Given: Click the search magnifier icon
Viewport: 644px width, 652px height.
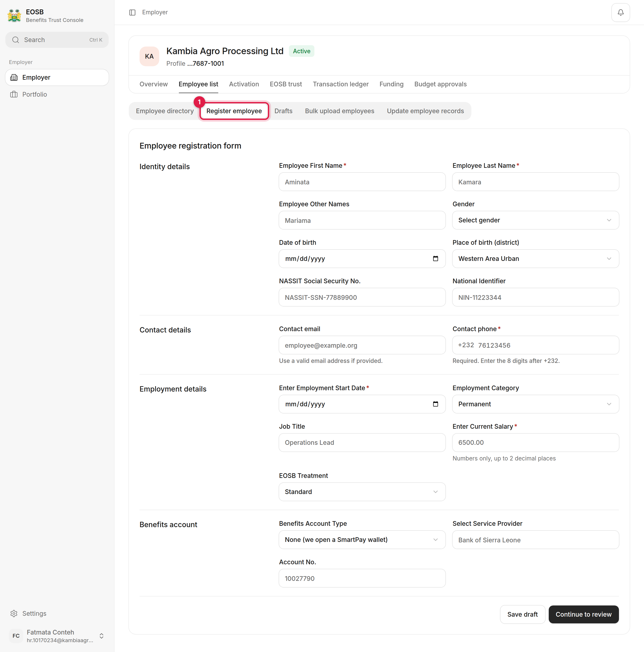Looking at the screenshot, I should [x=15, y=40].
